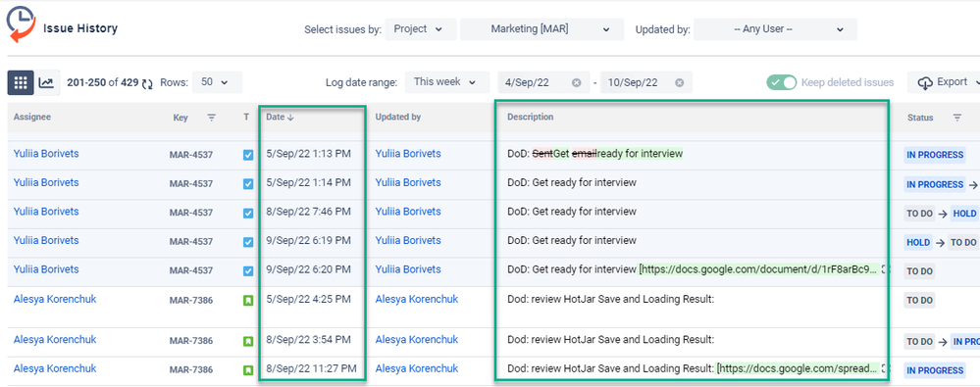This screenshot has width=980, height=387.
Task: Click TO DO status at 5/Sep/22 4:25 PM
Action: coord(919,301)
